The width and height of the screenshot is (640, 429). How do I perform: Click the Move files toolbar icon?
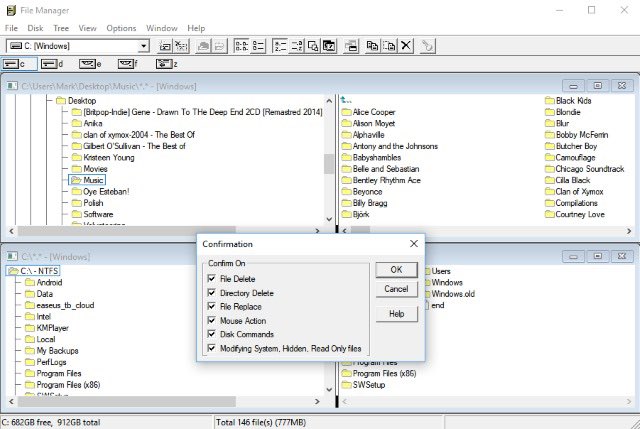point(389,46)
